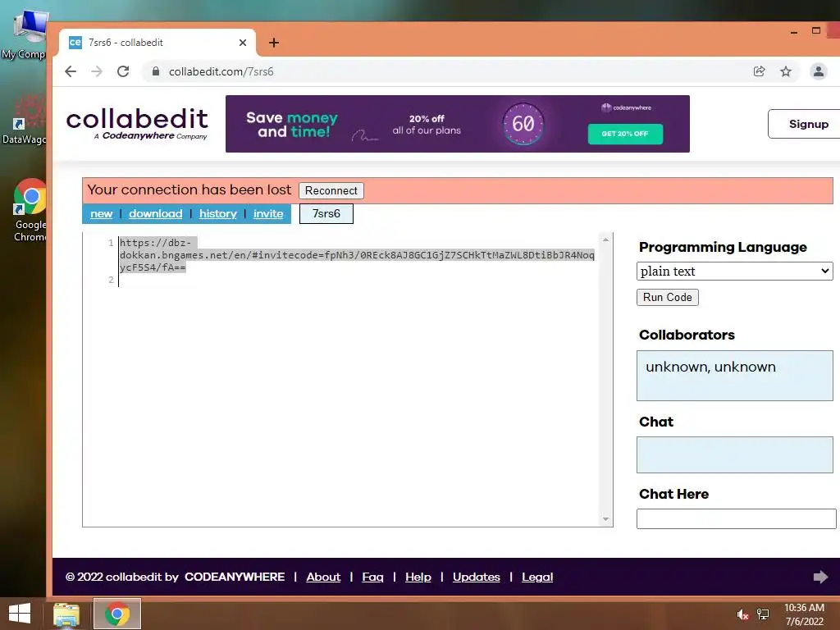Click into the Chat Here input

pyautogui.click(x=736, y=518)
